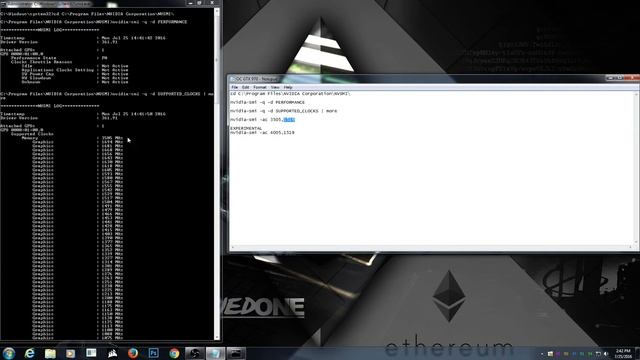Maximize the Notepad window

pos(620,78)
